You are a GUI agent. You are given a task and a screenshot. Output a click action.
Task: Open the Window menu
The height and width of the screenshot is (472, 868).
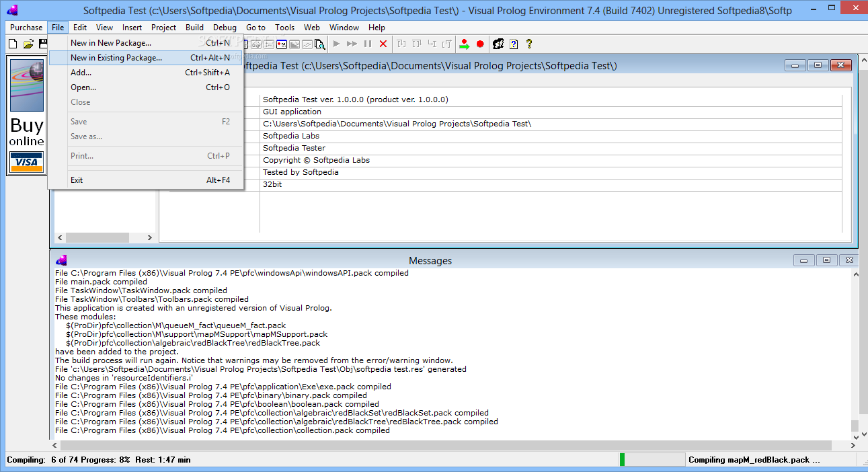344,28
